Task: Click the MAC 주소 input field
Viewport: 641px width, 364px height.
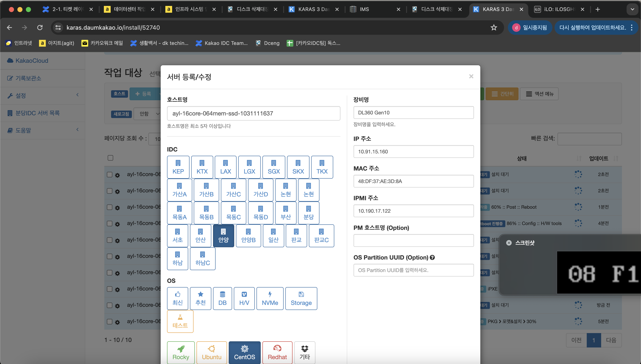Action: click(413, 181)
